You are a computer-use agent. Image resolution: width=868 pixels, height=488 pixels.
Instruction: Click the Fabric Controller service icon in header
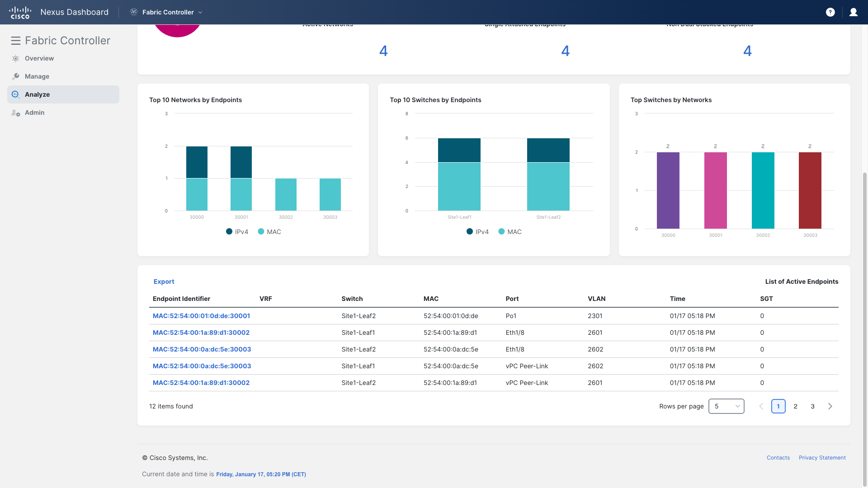(134, 12)
